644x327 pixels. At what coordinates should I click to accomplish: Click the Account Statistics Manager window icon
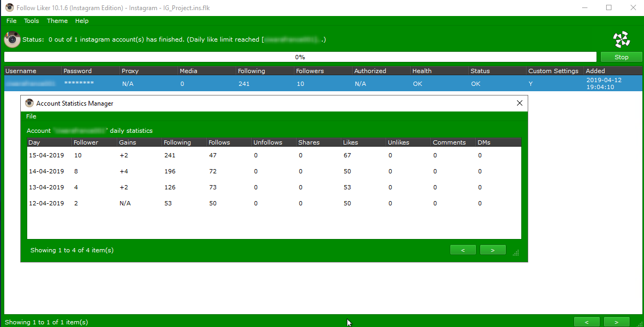coord(29,103)
